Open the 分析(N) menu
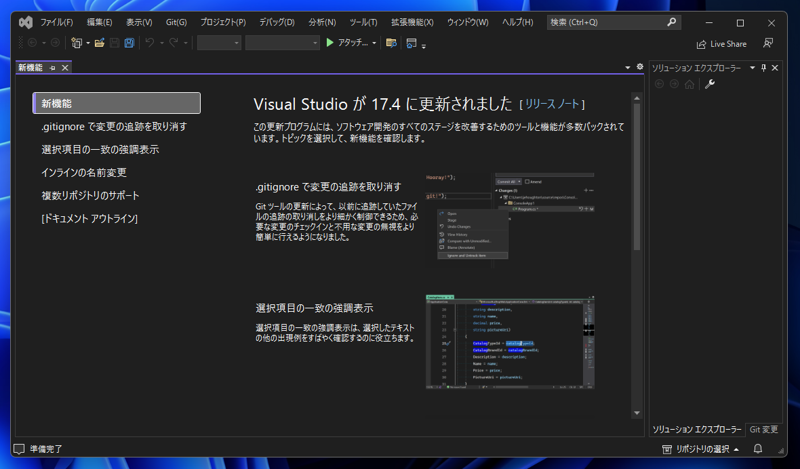The image size is (800, 469). coord(322,22)
